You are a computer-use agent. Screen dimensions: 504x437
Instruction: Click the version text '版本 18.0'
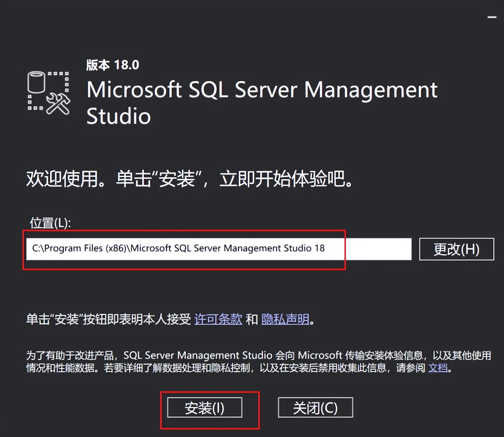pyautogui.click(x=112, y=64)
